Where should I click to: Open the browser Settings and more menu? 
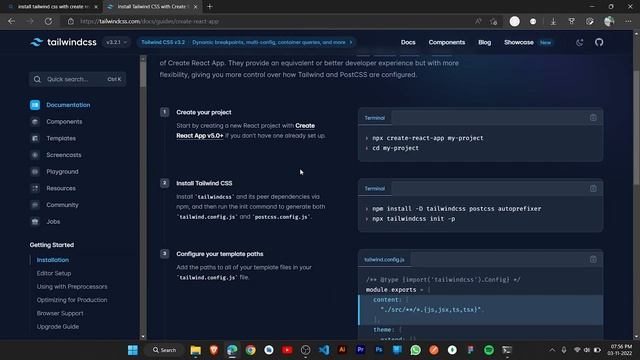(x=628, y=21)
